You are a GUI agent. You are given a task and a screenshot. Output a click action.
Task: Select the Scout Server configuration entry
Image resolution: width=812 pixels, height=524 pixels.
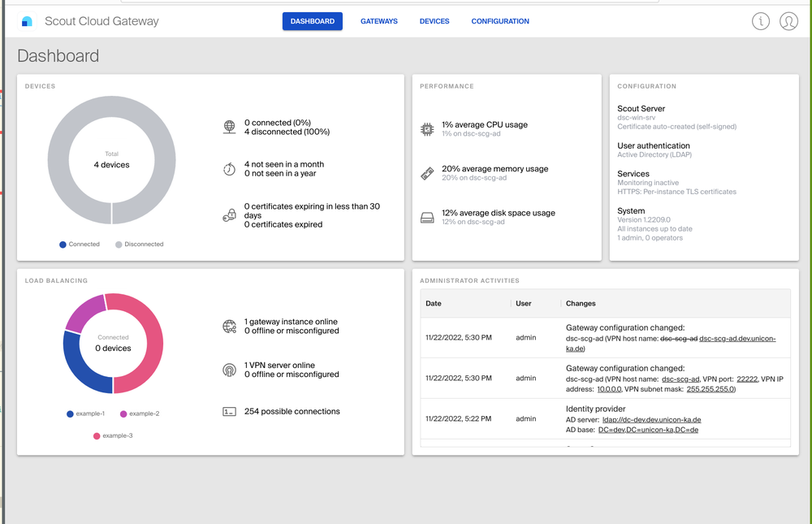676,117
